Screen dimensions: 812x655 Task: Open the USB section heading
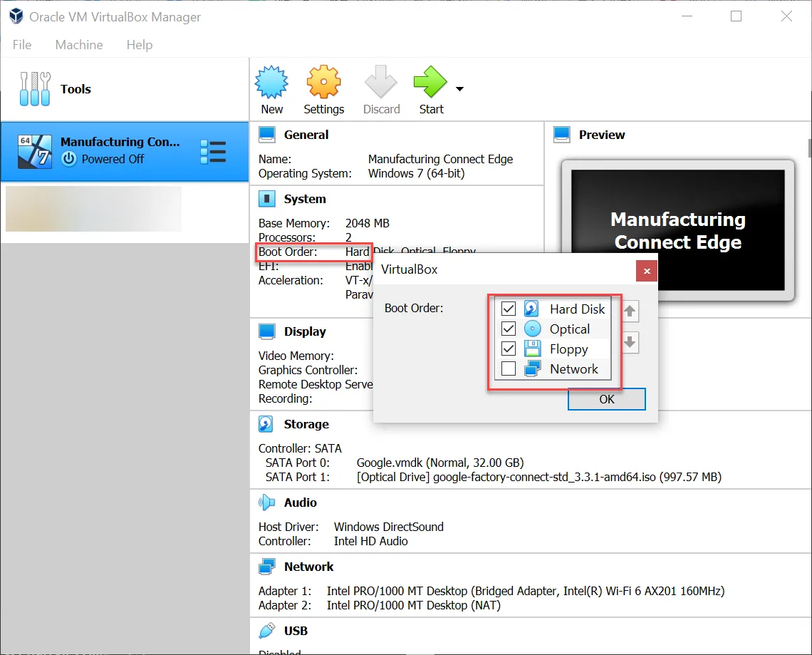pos(296,631)
